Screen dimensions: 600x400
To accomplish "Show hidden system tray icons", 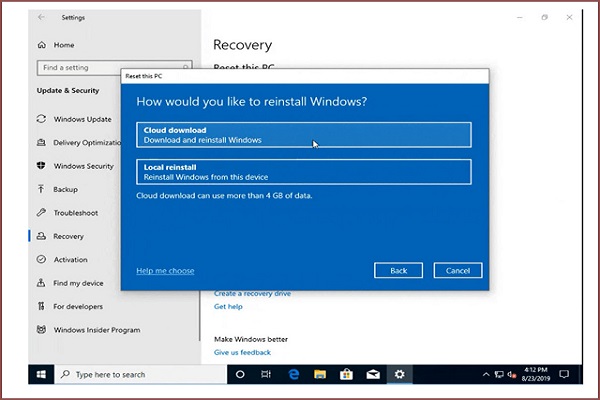I will point(486,374).
